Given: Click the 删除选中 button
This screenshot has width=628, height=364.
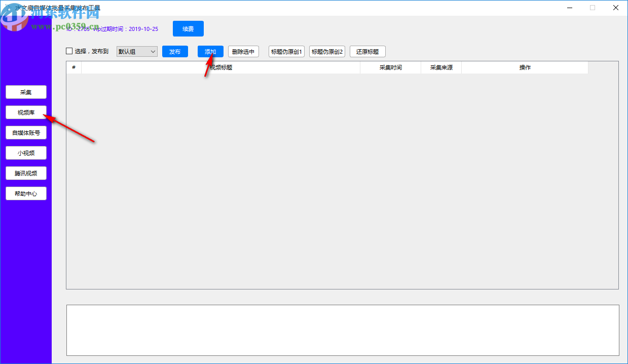Looking at the screenshot, I should [x=243, y=52].
